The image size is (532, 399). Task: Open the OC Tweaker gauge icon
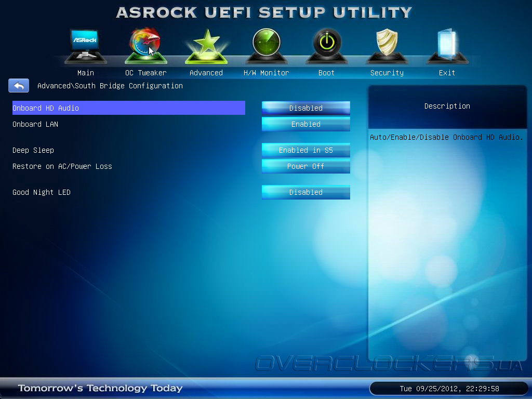coord(145,46)
